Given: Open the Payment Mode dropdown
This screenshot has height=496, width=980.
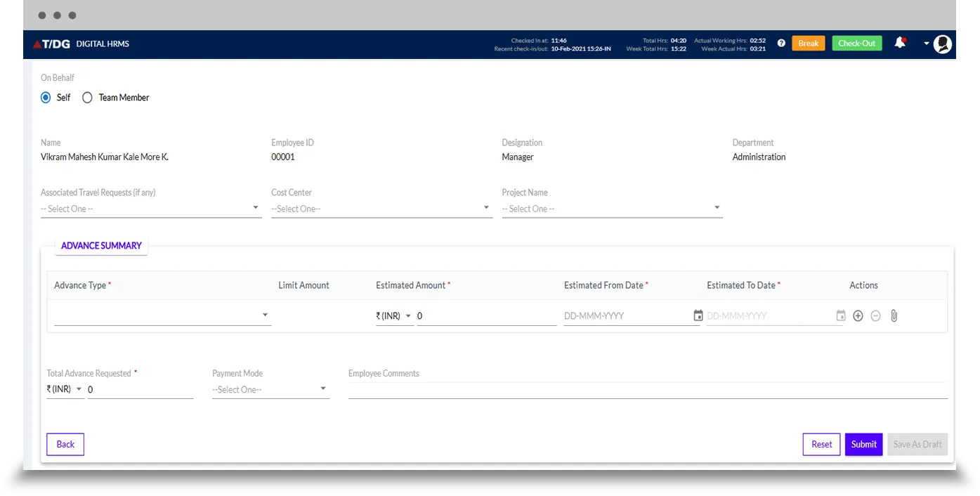Looking at the screenshot, I should tap(270, 389).
